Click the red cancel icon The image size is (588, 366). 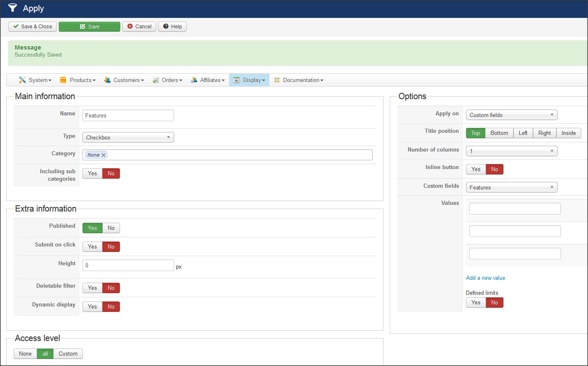[130, 26]
